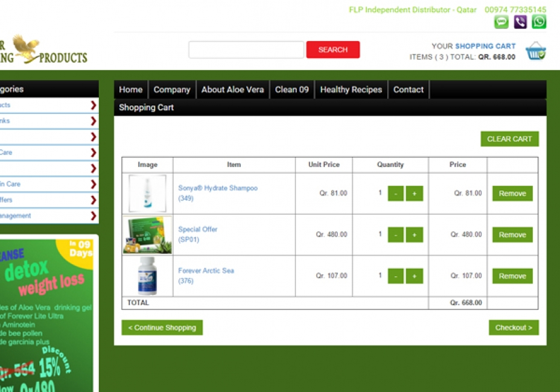Open the shopping cart basket icon
This screenshot has width=560, height=392.
coord(536,51)
